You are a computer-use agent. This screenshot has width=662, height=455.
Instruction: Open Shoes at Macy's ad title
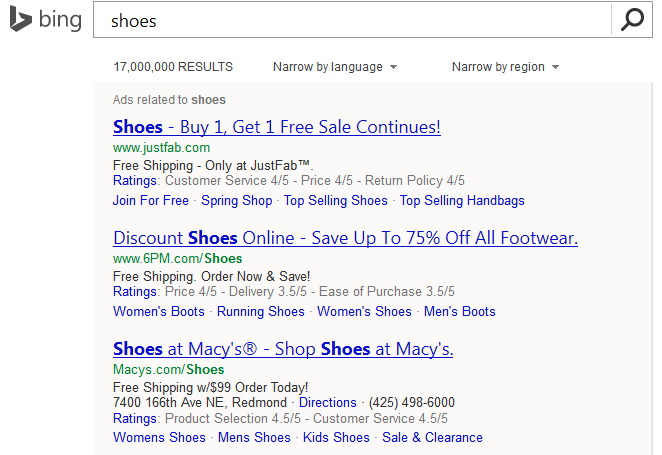click(283, 349)
